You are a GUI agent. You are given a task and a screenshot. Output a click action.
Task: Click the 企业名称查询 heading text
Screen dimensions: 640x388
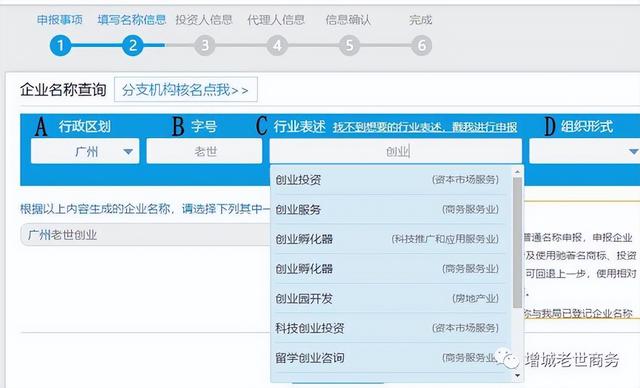(x=63, y=90)
